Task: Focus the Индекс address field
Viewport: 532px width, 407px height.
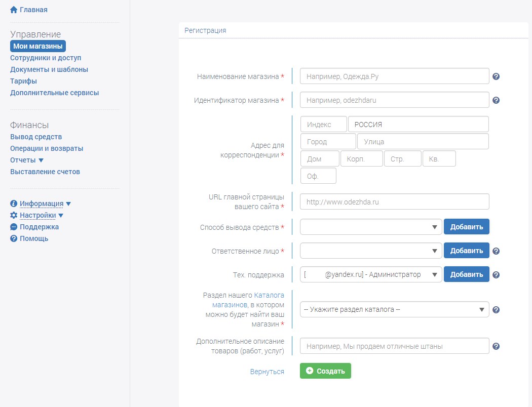Action: [323, 125]
